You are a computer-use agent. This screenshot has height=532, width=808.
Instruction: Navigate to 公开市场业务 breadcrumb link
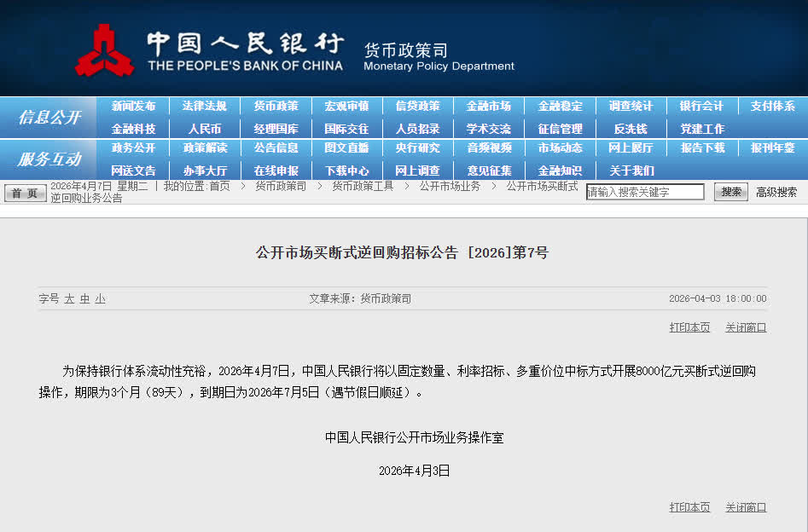(x=450, y=186)
